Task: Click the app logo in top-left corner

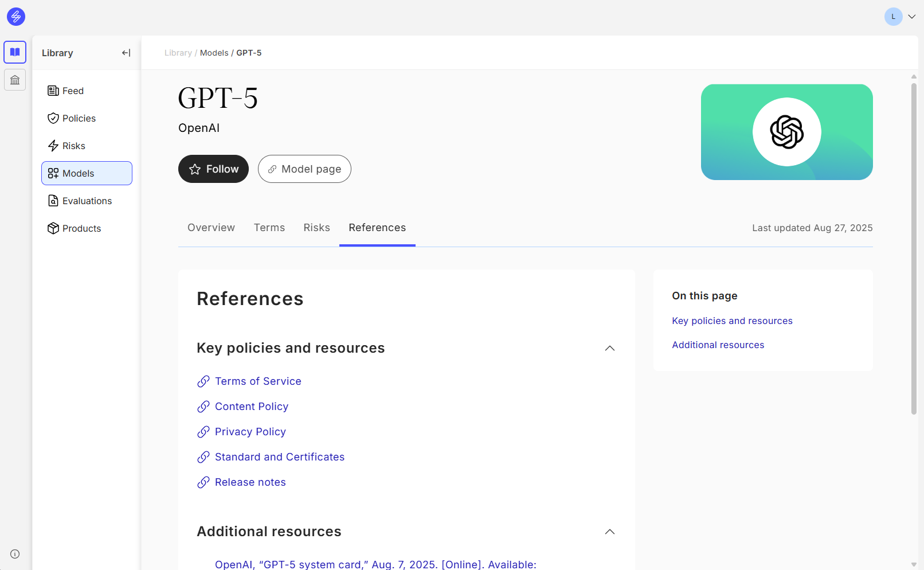Action: tap(16, 17)
